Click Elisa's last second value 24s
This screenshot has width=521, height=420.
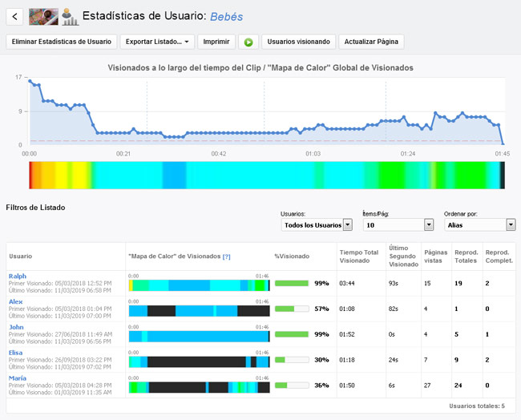click(394, 360)
